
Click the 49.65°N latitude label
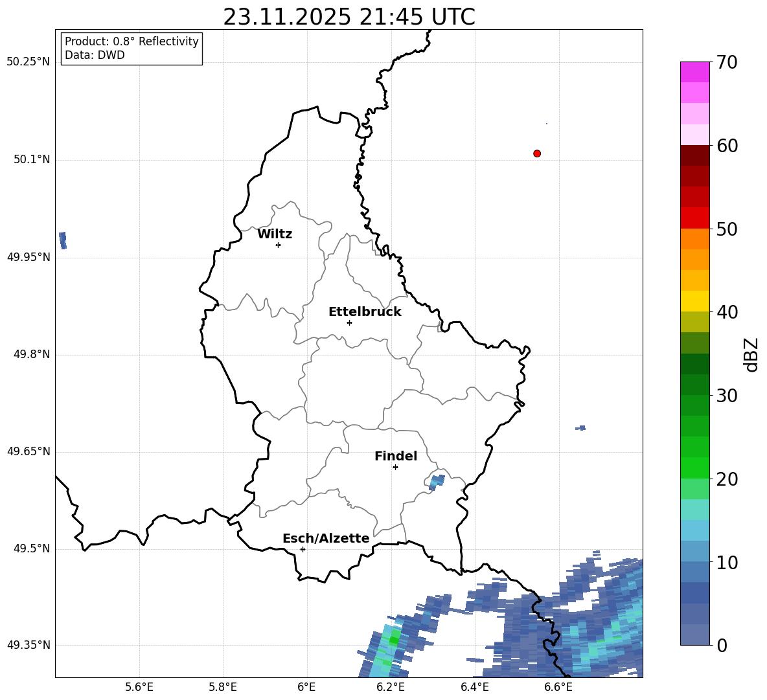29,451
